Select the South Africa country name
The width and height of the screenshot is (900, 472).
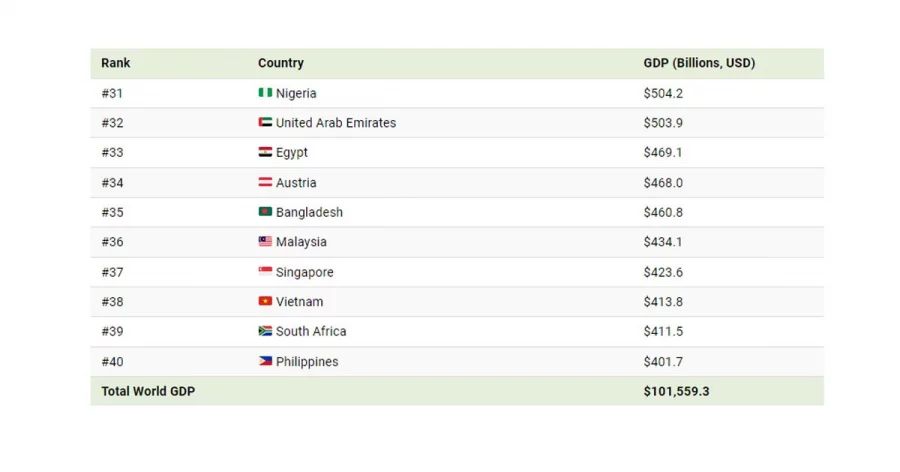[311, 331]
